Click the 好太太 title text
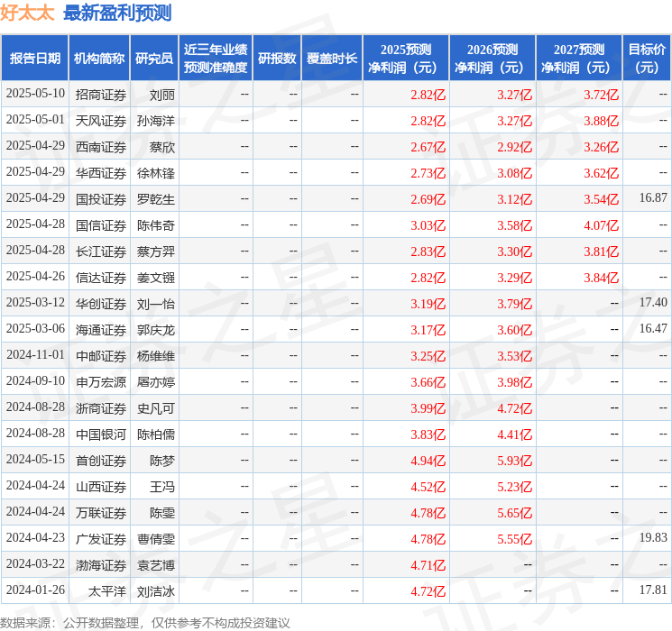Viewport: 672px width, 631px height. [x=27, y=13]
